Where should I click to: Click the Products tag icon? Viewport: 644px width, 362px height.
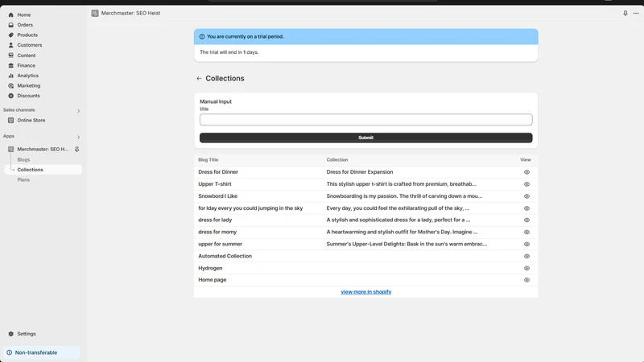(11, 35)
